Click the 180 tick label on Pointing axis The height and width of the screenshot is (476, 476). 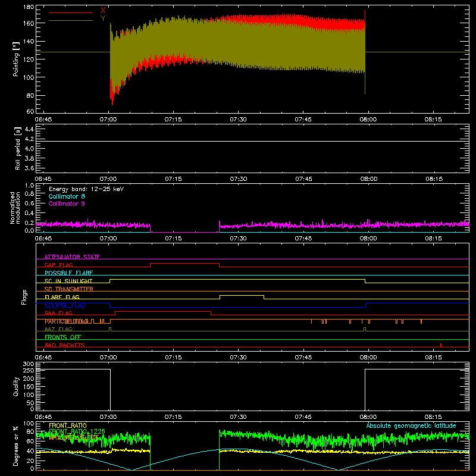29,7
